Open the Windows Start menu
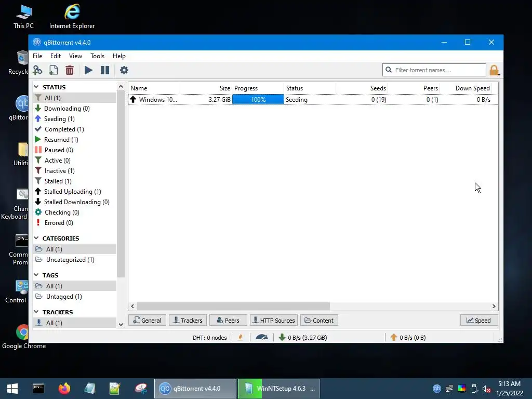Viewport: 532px width, 399px height. tap(12, 389)
